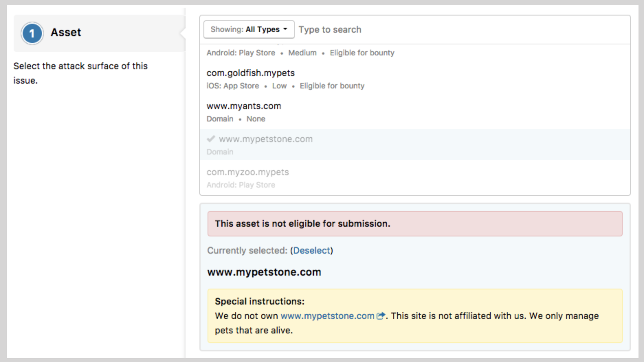644x362 pixels.
Task: Click the Special instructions heading
Action: point(259,301)
